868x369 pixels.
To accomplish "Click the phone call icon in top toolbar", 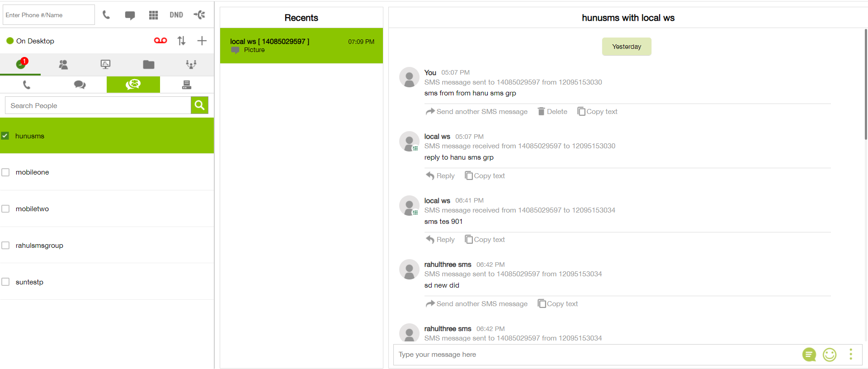I will coord(106,15).
